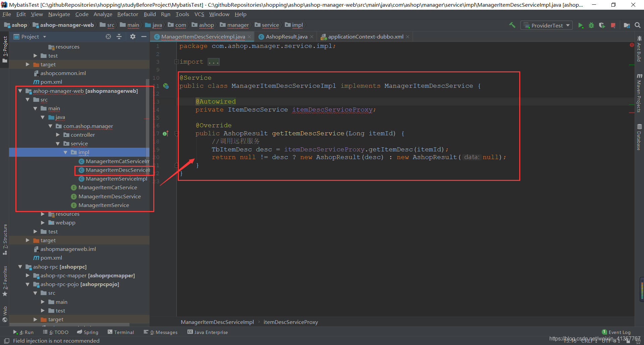Image resolution: width=644 pixels, height=345 pixels.
Task: Open the Run tool window
Action: click(x=23, y=332)
